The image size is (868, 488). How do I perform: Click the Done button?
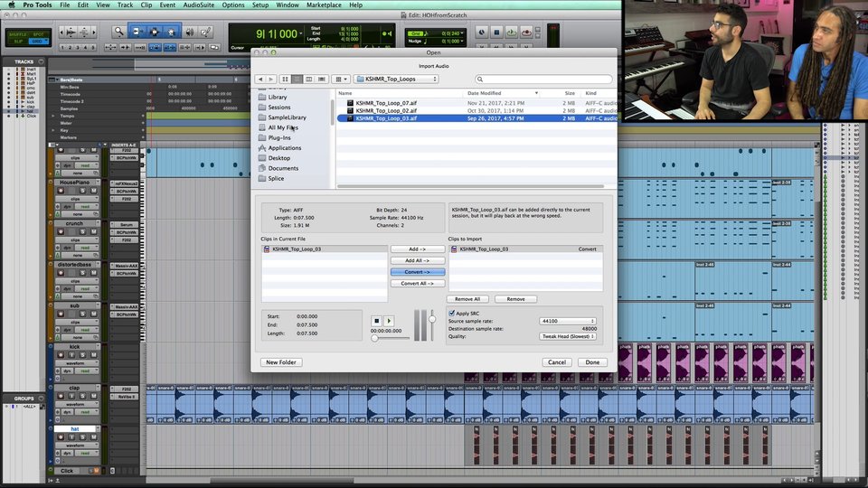pyautogui.click(x=592, y=362)
